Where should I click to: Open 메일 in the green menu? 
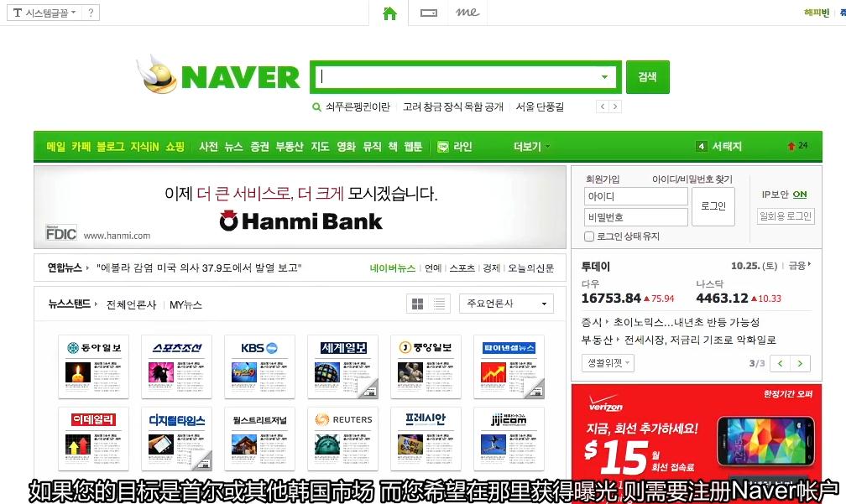(x=56, y=147)
